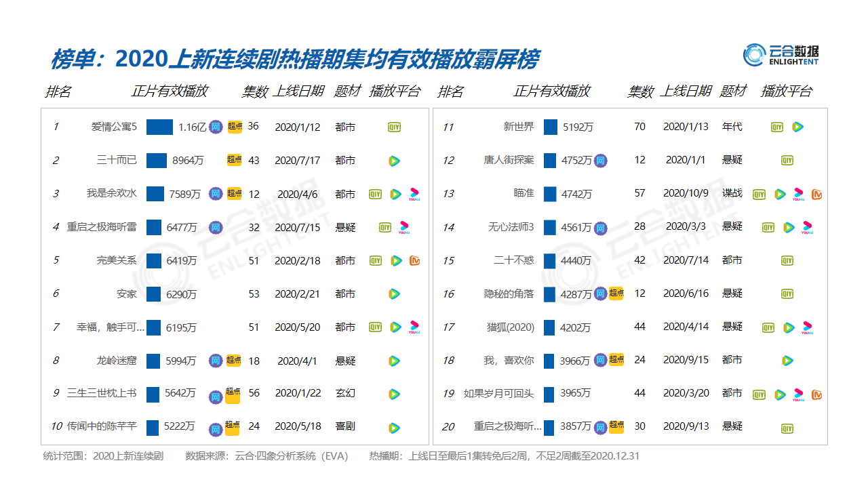Click the 网 badge in 唐人街探案 row

[x=600, y=161]
